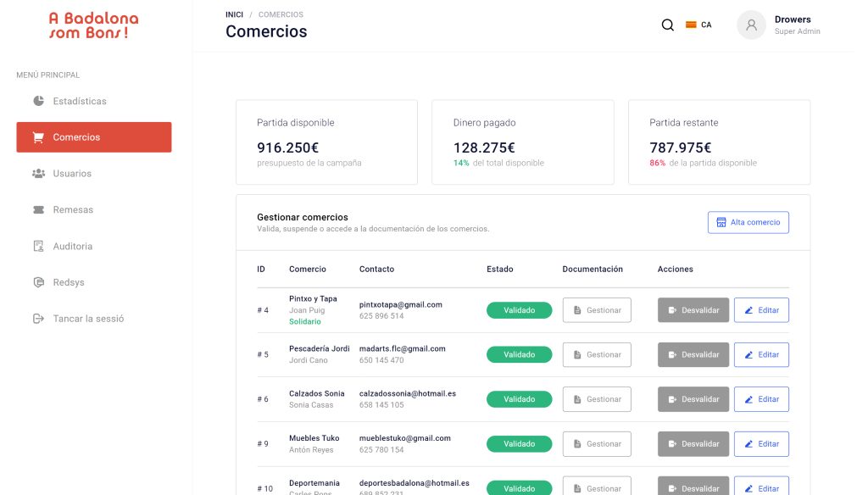868x495 pixels.
Task: Click Desvalidar for Pintxo y Tapa
Action: (x=693, y=310)
